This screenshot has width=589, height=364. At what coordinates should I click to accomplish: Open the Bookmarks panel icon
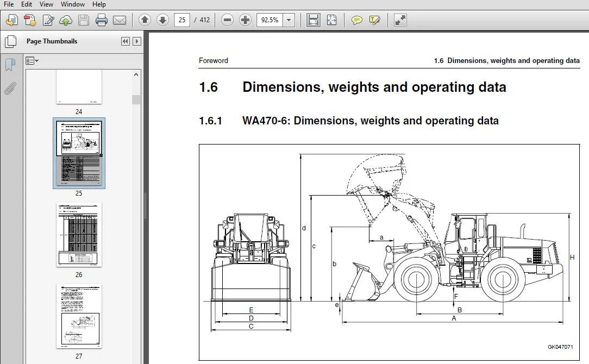pos(10,65)
